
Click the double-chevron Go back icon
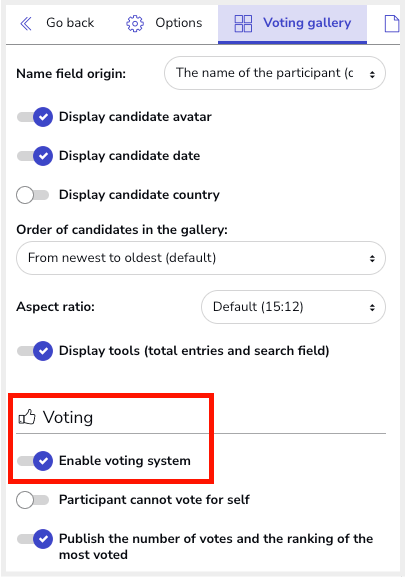(x=26, y=24)
